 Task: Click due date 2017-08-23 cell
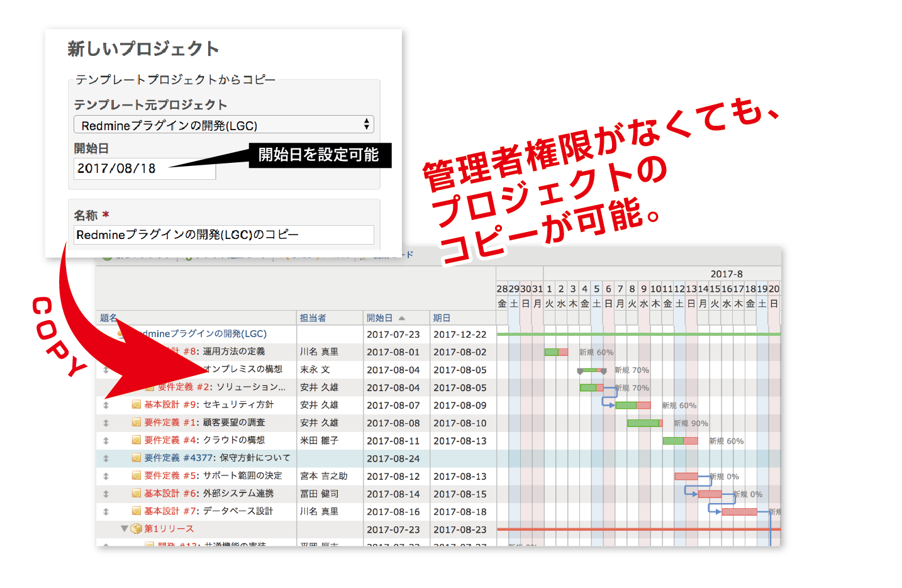click(460, 530)
